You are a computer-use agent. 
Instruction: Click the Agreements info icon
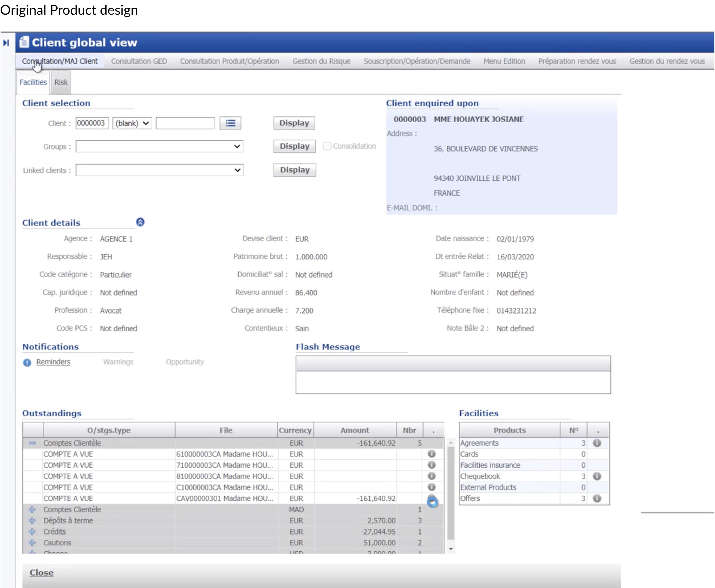pyautogui.click(x=597, y=443)
